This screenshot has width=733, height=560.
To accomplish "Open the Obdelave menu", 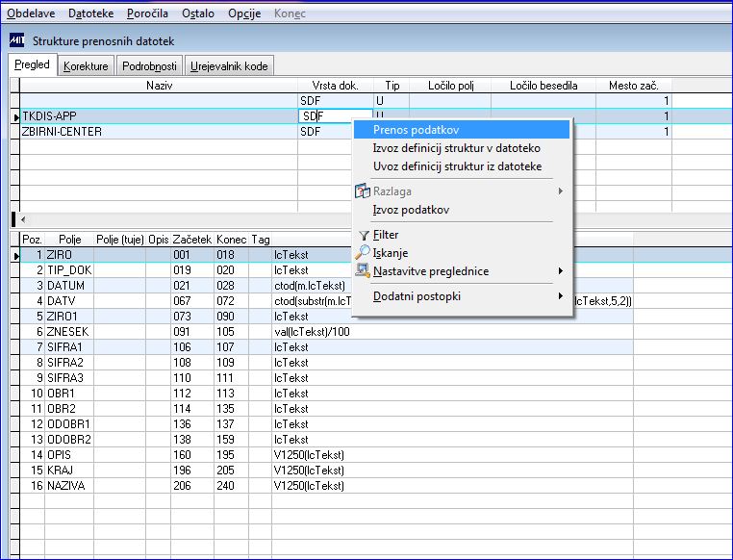I will click(31, 13).
